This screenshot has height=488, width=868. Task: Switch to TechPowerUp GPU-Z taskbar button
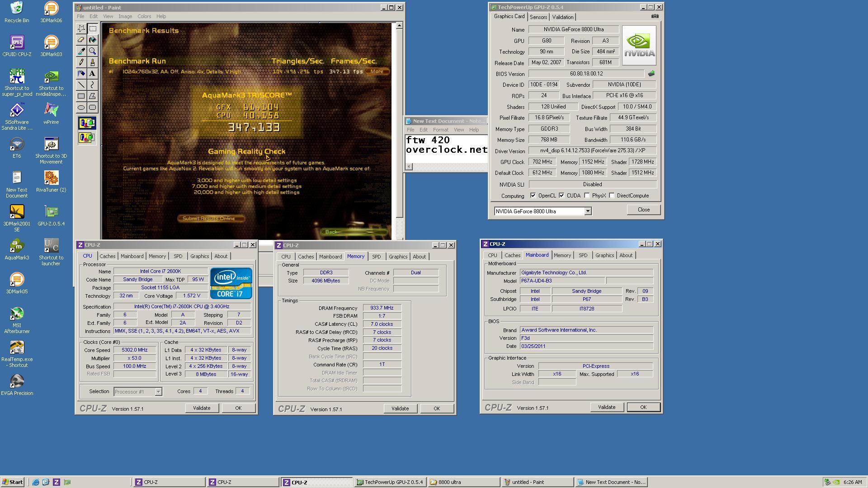click(x=390, y=482)
